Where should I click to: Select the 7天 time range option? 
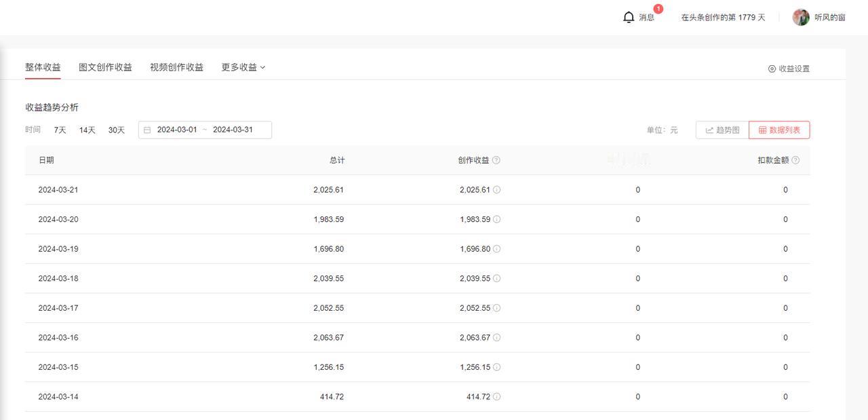(x=59, y=130)
